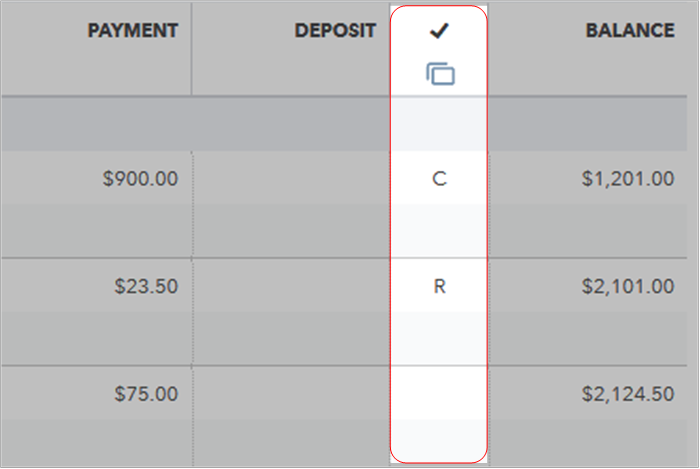Click the $2,124.50 balance amount
The height and width of the screenshot is (469, 700).
coord(627,394)
